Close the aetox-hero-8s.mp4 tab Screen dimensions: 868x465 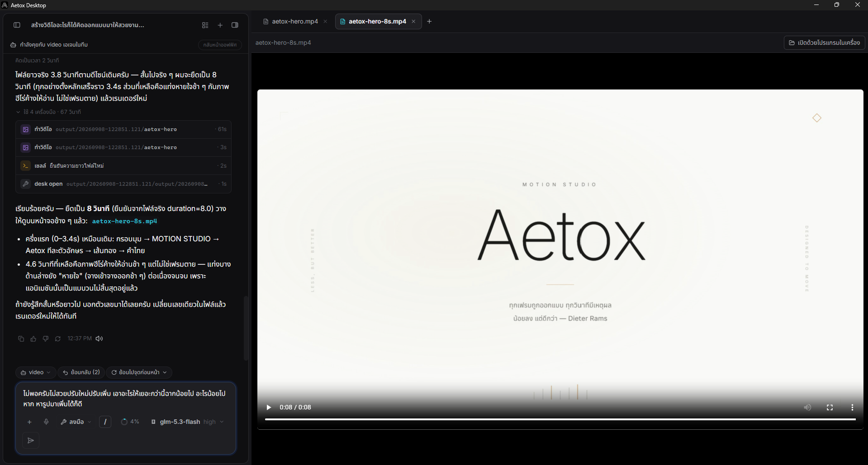point(413,21)
